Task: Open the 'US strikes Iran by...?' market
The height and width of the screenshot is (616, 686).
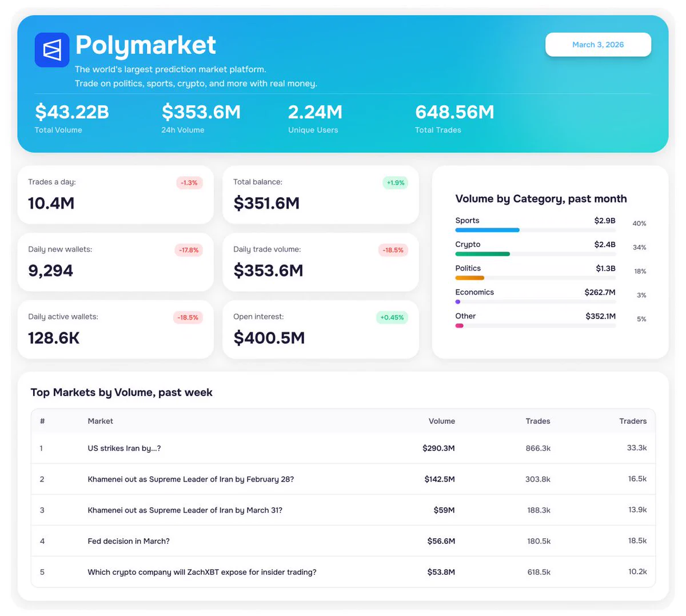Action: click(124, 448)
